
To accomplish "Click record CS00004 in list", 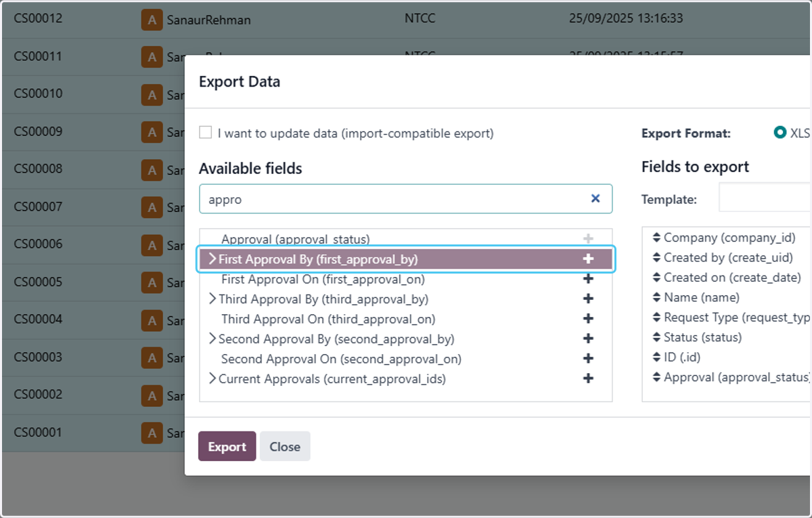I will [x=38, y=319].
